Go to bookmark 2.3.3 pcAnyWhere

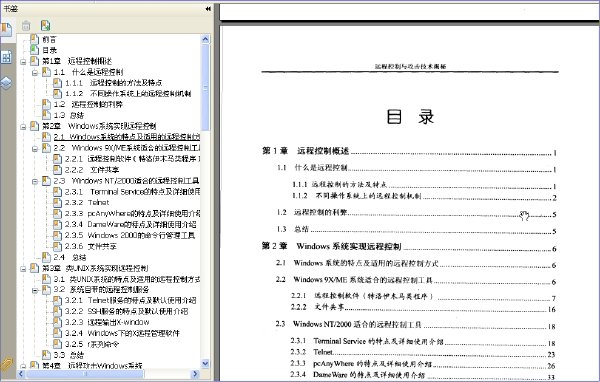(x=132, y=213)
